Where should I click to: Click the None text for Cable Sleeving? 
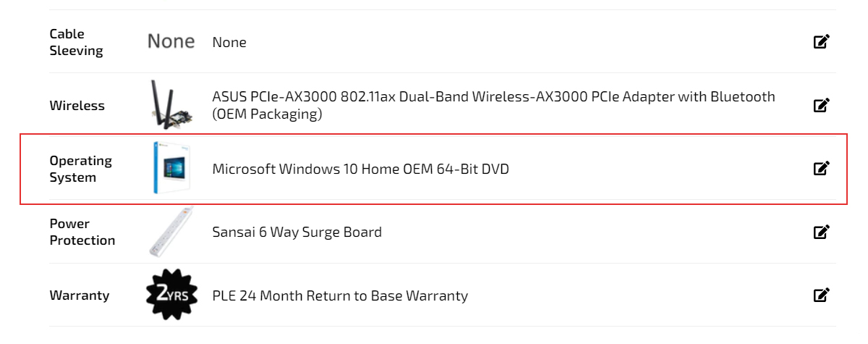(x=229, y=43)
